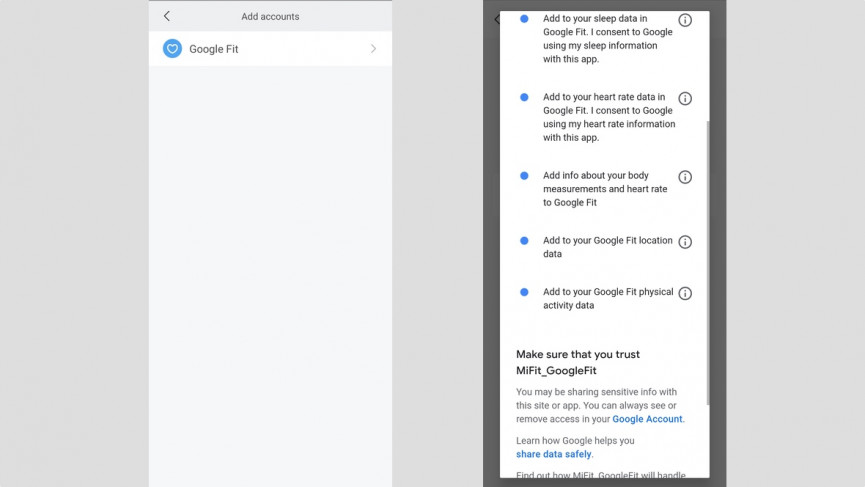865x487 pixels.
Task: Open info for body measurements permission
Action: [685, 176]
